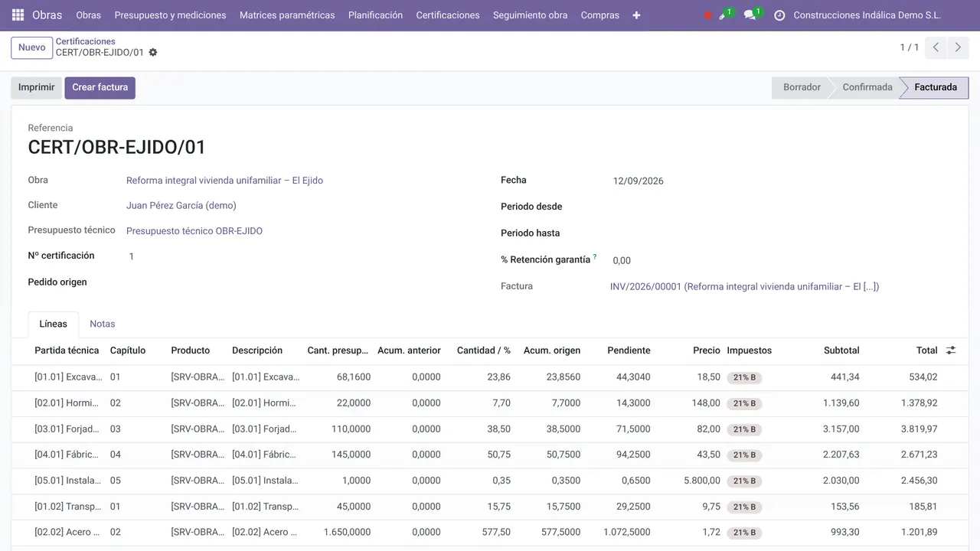Open Presupuesto técnico OBR-EJIDO link
980x551 pixels.
(194, 231)
